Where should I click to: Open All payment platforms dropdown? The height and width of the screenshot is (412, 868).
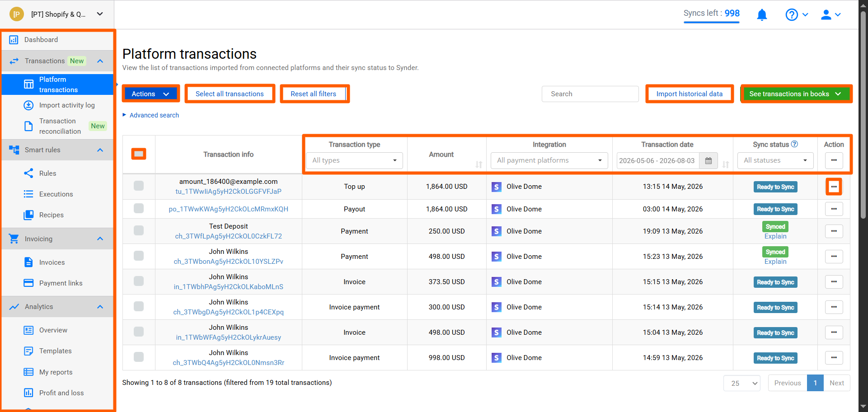coord(549,160)
